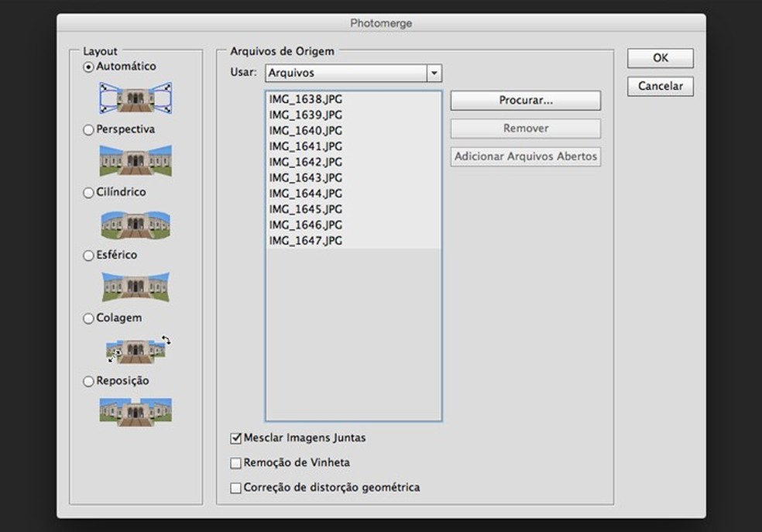The width and height of the screenshot is (762, 532).
Task: Select file IMG_1647.JPG in list
Action: pyautogui.click(x=353, y=241)
